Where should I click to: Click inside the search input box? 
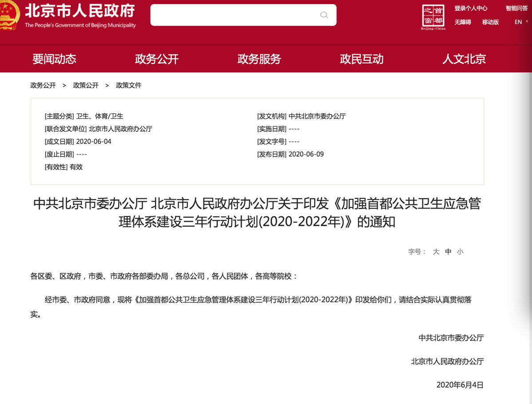pyautogui.click(x=235, y=15)
